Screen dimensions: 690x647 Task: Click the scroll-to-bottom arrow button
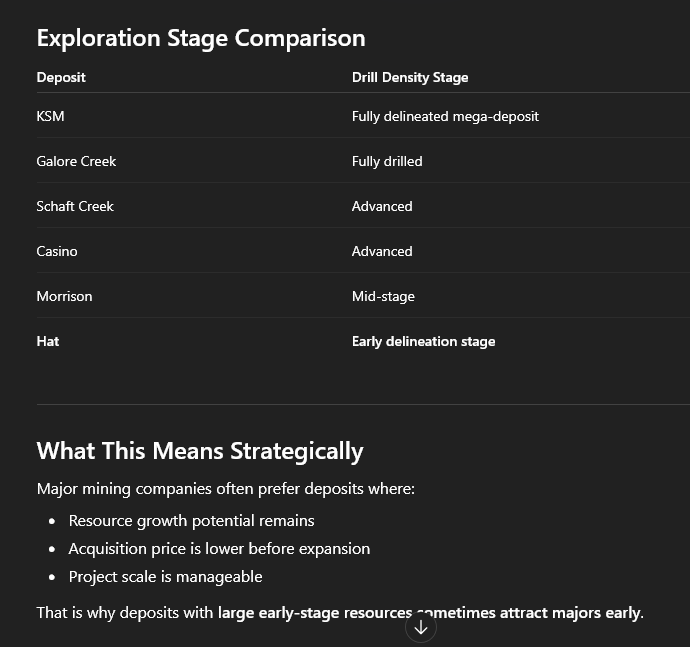pos(421,627)
